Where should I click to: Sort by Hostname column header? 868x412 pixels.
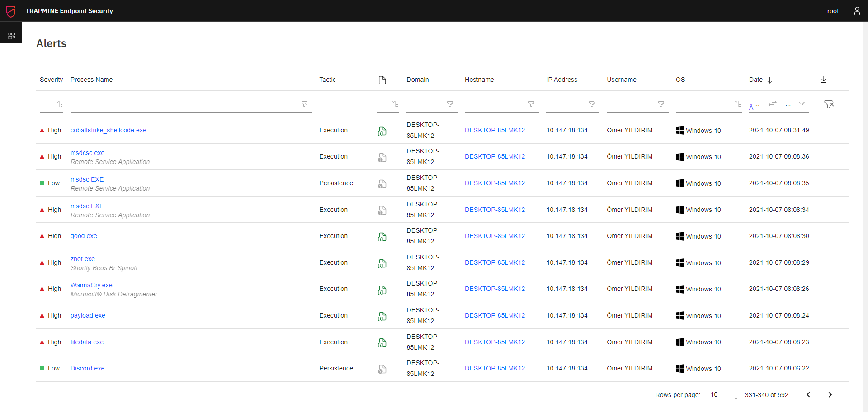point(479,80)
